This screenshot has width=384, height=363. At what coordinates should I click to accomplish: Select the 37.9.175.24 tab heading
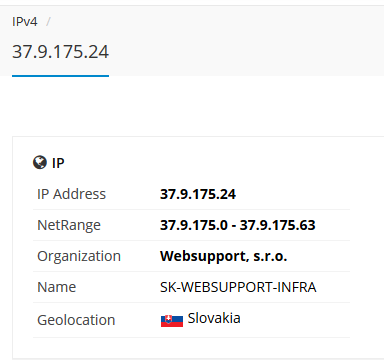tap(60, 52)
